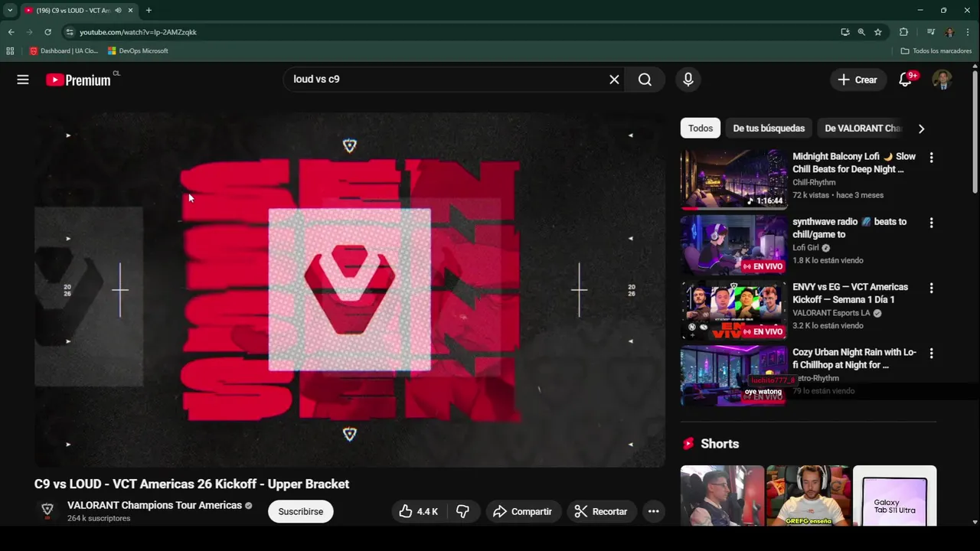980x551 pixels.
Task: Open a new browser tab
Action: click(x=149, y=10)
